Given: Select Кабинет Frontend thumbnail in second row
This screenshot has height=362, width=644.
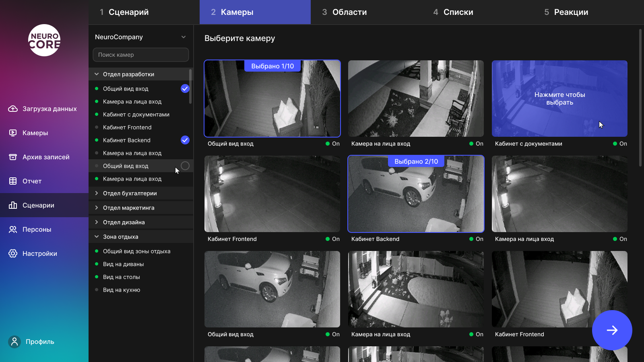Looking at the screenshot, I should 272,194.
